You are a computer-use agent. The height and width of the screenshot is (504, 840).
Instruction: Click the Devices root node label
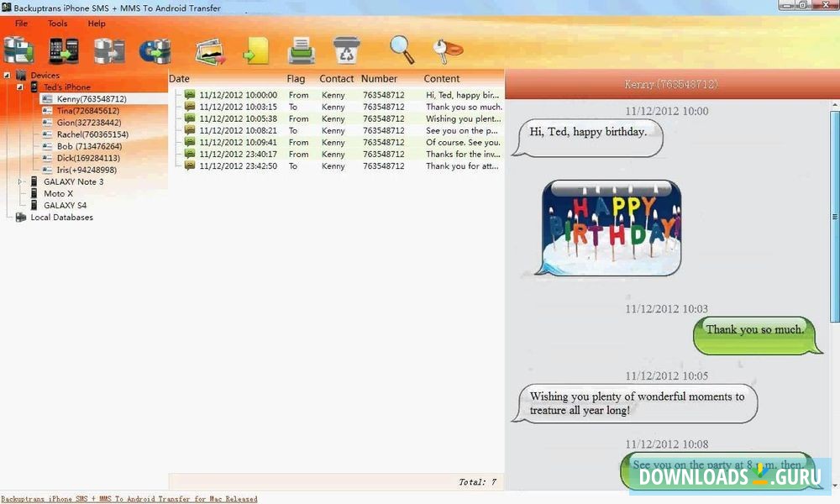45,76
